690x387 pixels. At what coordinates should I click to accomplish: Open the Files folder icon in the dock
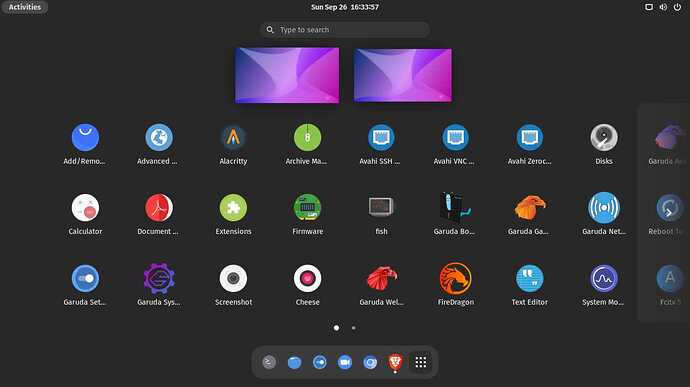pos(294,362)
